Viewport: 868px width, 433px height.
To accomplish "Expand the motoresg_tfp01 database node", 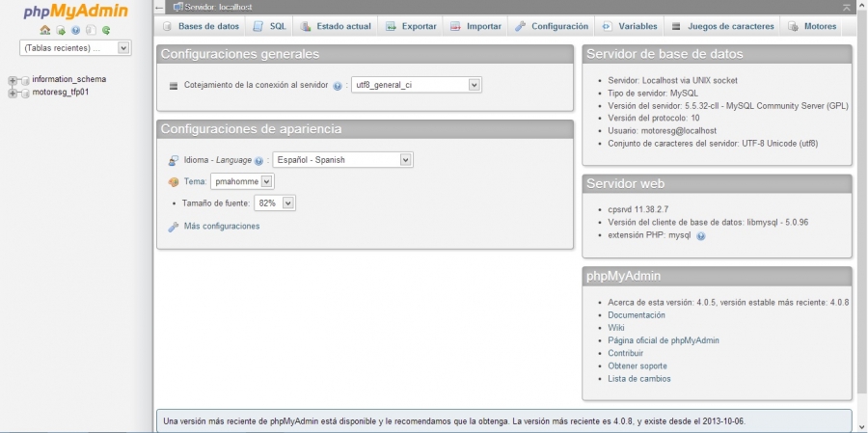I will [x=13, y=93].
